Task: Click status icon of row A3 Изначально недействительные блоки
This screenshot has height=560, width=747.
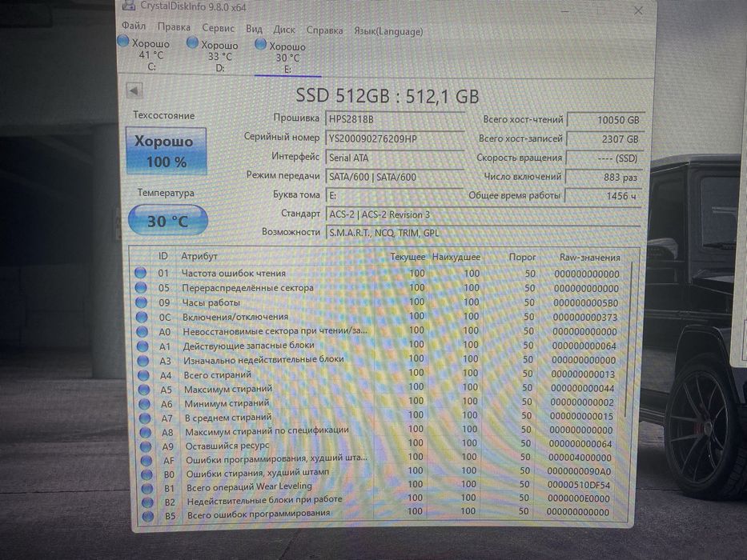Action: click(x=143, y=361)
